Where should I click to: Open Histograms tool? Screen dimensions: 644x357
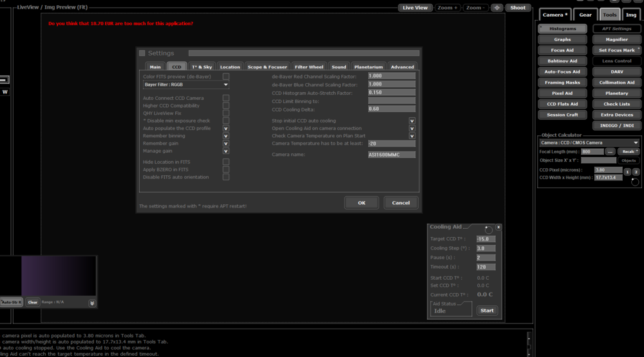click(x=562, y=29)
